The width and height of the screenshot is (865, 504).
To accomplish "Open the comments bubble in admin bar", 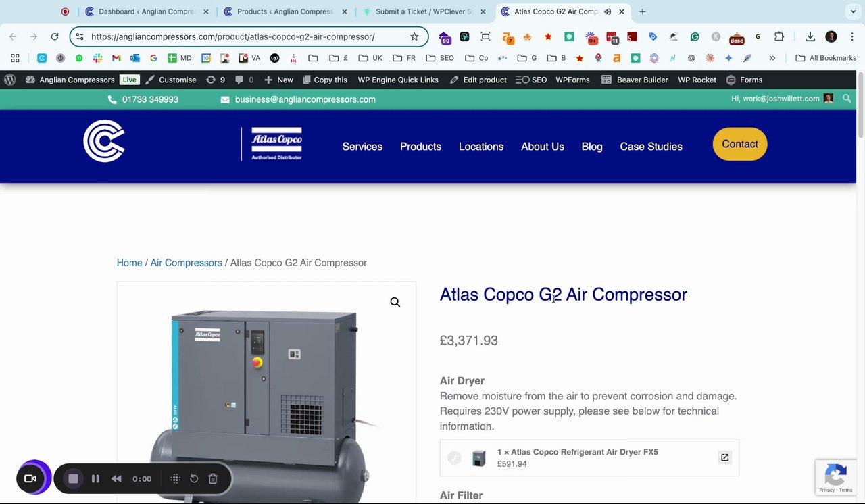I will pyautogui.click(x=244, y=80).
